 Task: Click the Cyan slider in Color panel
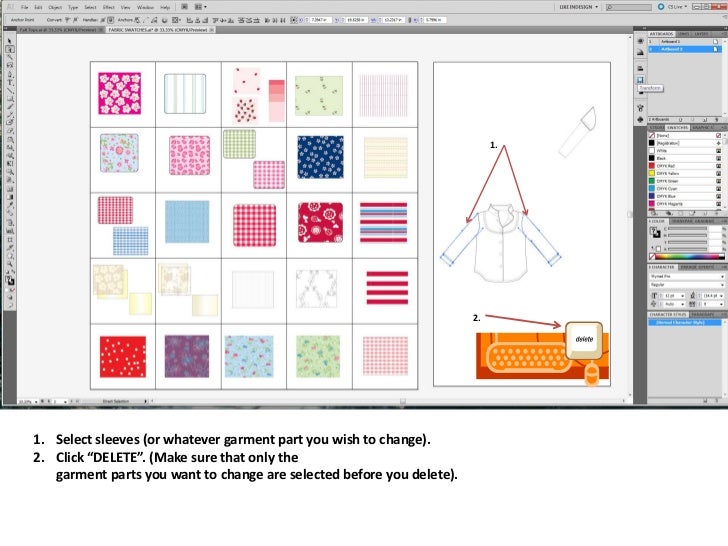pos(688,229)
